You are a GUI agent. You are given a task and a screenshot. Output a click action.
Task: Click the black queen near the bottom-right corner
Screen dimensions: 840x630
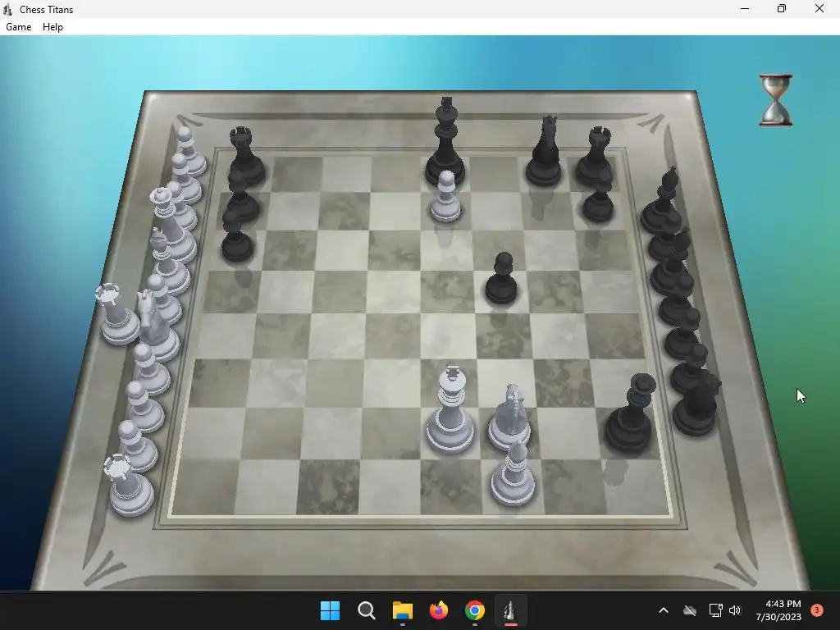pyautogui.click(x=631, y=413)
